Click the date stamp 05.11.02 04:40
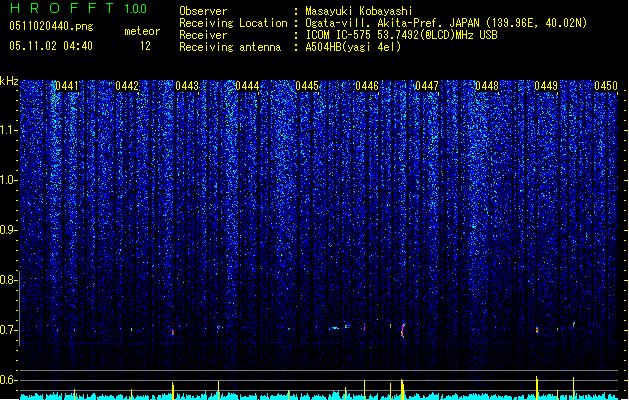 click(x=51, y=46)
